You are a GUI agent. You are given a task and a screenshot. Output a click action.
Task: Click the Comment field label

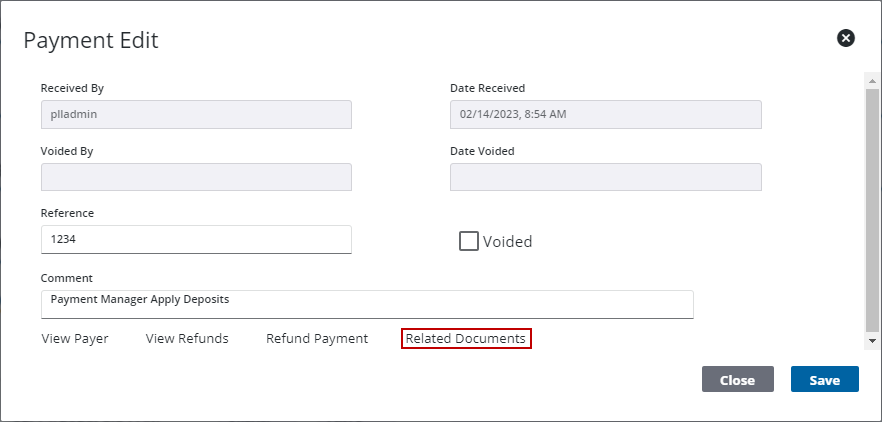coord(66,278)
